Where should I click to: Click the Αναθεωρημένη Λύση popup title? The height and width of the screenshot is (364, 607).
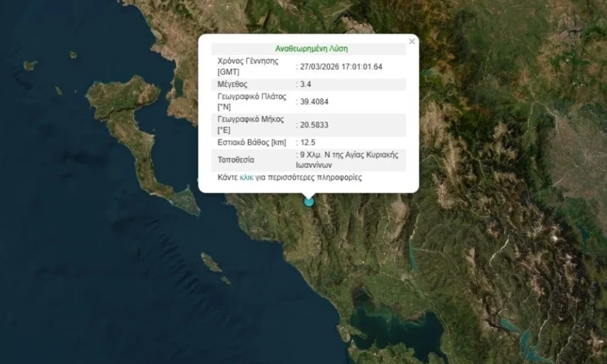311,47
